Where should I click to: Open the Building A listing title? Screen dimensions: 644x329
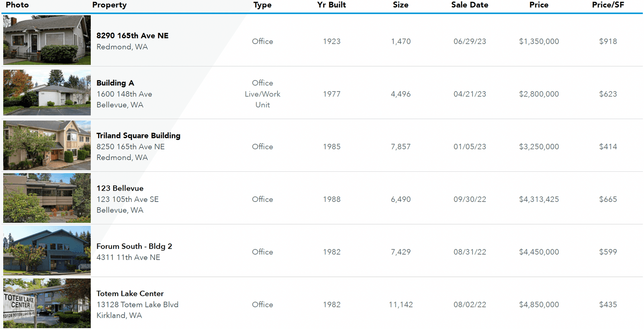click(x=115, y=83)
